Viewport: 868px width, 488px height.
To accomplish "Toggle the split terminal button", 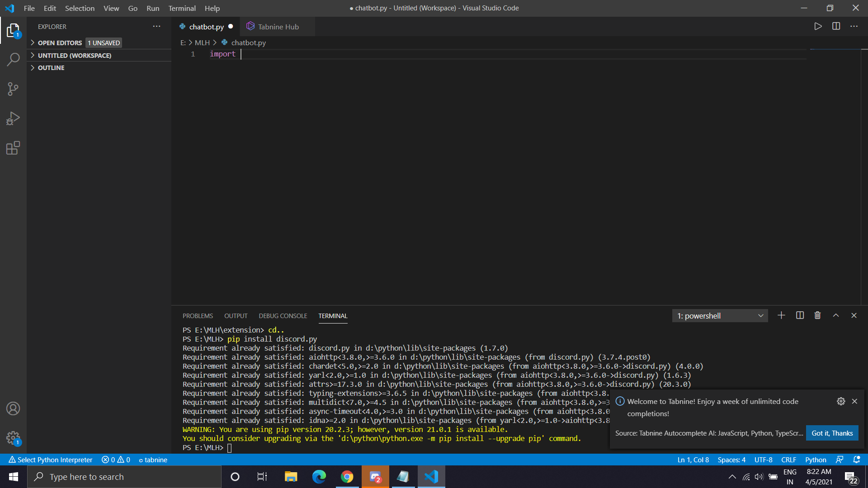I will tap(800, 315).
